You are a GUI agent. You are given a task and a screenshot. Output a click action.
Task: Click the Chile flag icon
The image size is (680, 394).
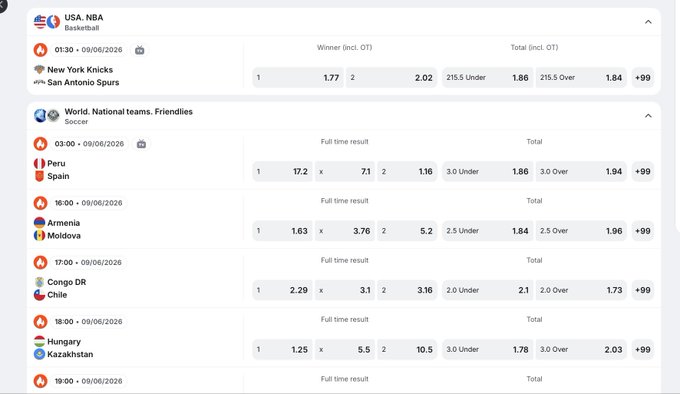(39, 295)
